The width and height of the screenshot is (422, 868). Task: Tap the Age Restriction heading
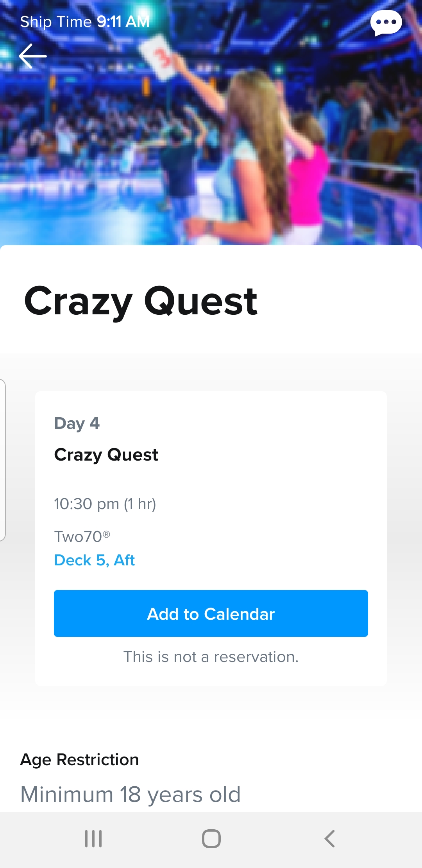[80, 760]
